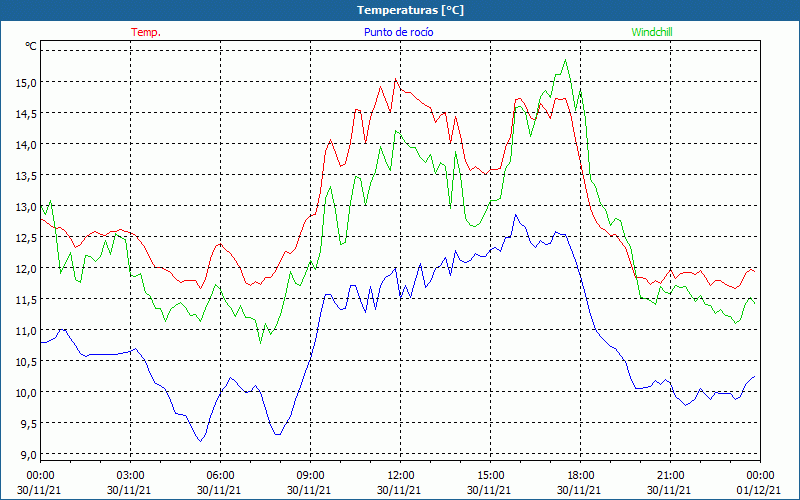Screen dimensions: 800x500
Task: Click the red temperature peak near 12:00
Action: (x=395, y=79)
